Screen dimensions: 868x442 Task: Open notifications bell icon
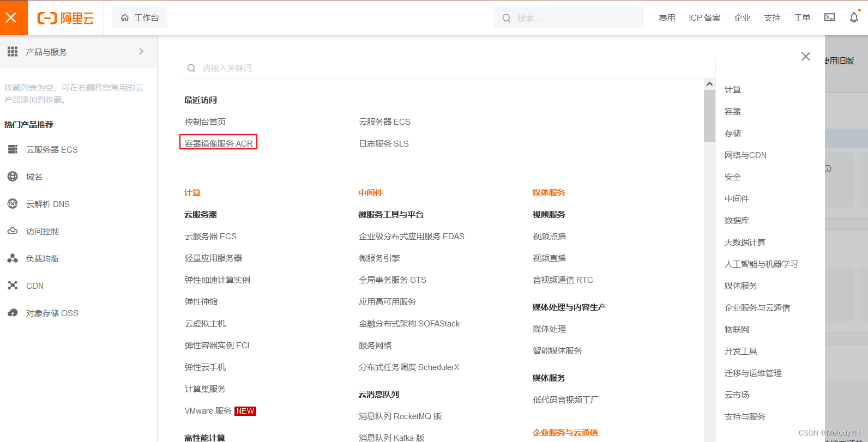coord(854,17)
